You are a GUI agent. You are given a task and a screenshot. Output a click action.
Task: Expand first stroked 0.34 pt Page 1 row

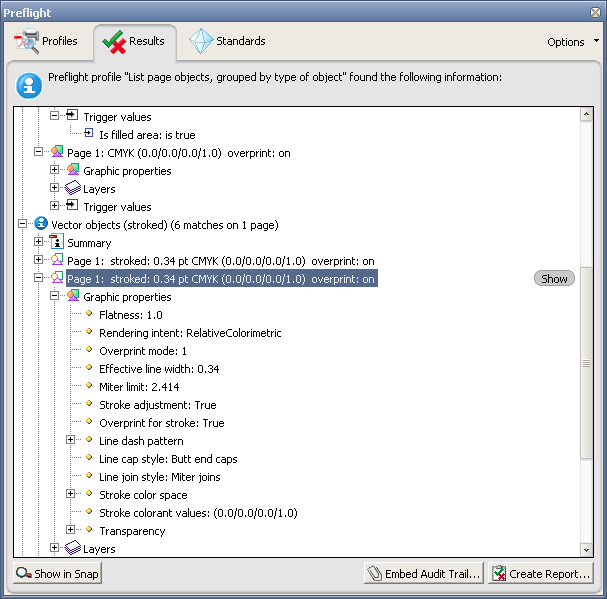[x=38, y=259]
